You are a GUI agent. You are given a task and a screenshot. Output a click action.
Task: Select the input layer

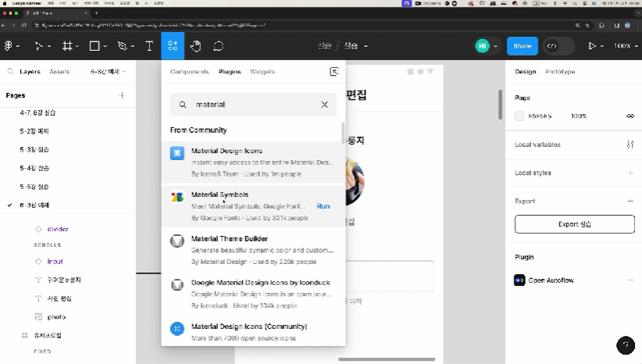tap(55, 261)
